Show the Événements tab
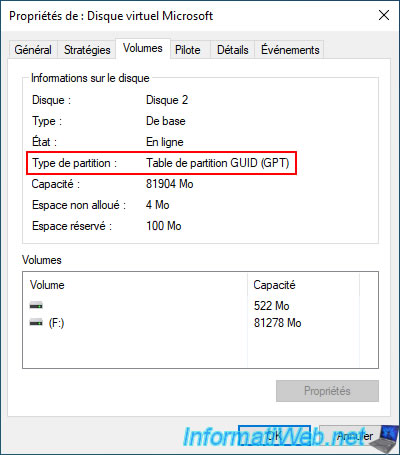 [290, 50]
